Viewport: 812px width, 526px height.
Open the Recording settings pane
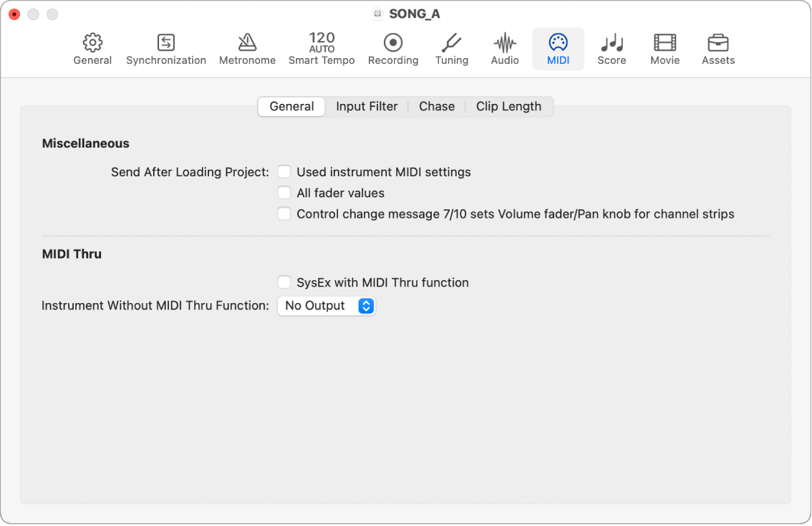pos(393,49)
